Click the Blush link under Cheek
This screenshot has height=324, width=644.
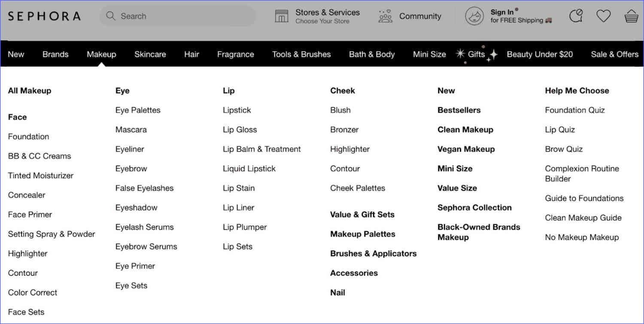click(x=340, y=110)
